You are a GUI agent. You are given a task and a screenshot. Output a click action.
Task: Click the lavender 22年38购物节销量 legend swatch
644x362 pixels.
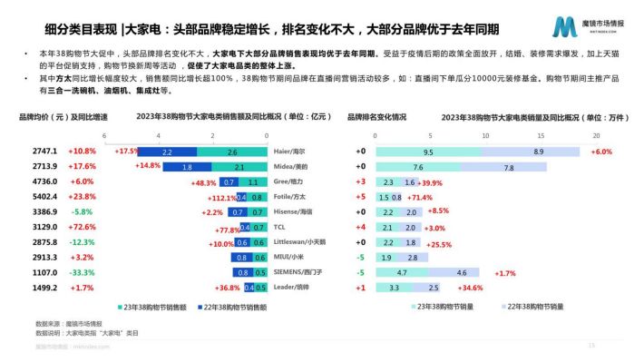coord(504,307)
